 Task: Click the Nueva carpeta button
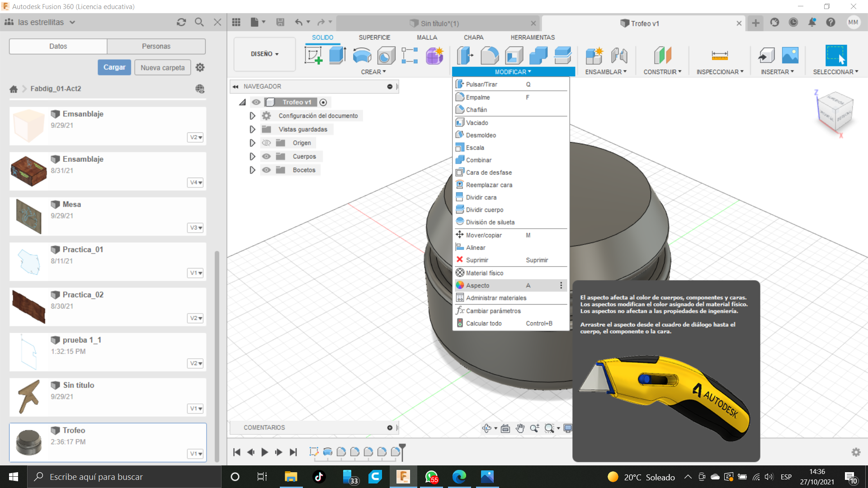click(162, 67)
